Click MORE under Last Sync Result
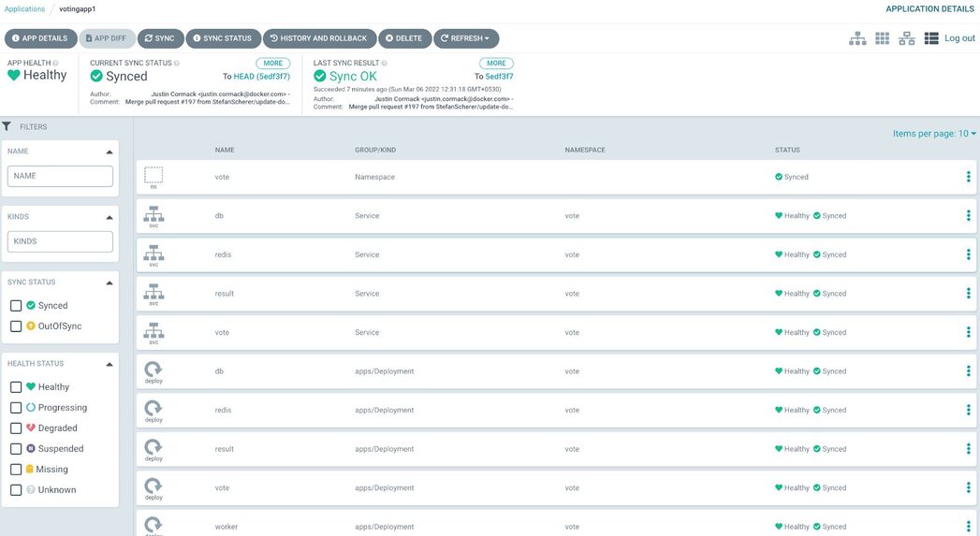The height and width of the screenshot is (536, 980). pos(496,63)
